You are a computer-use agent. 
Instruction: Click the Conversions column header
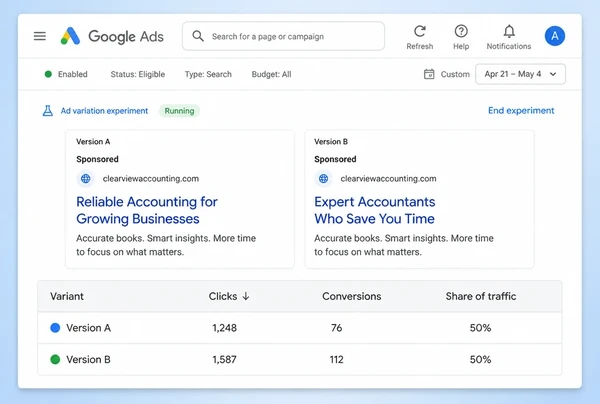coord(352,296)
